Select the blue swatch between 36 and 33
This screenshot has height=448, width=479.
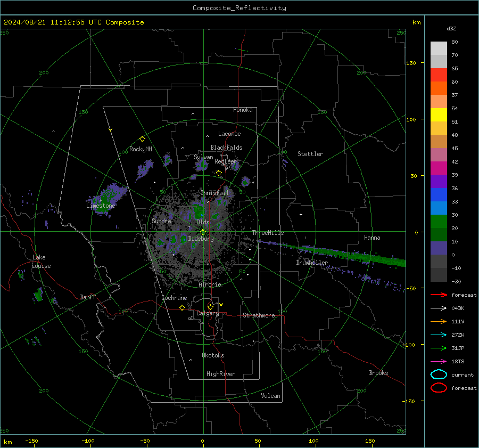coord(439,194)
